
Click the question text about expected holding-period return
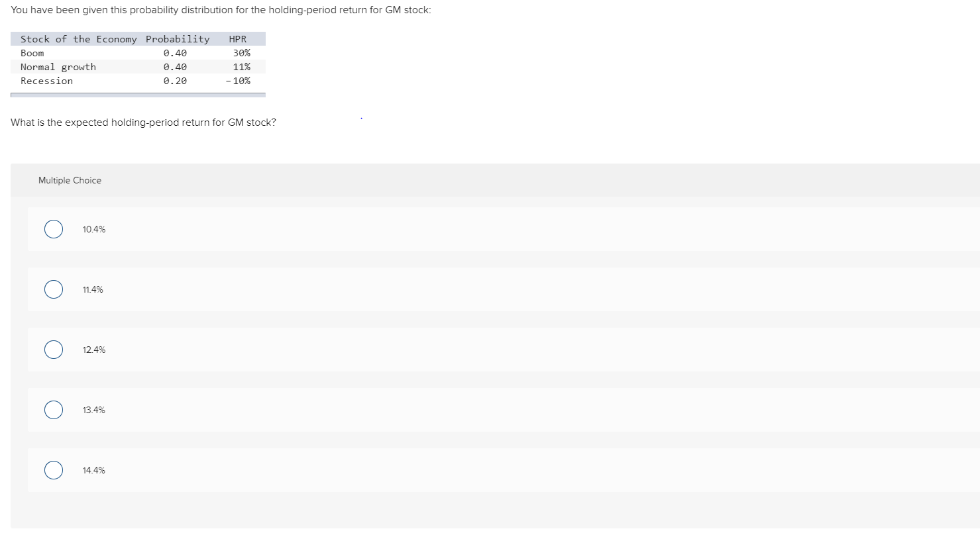tap(143, 122)
